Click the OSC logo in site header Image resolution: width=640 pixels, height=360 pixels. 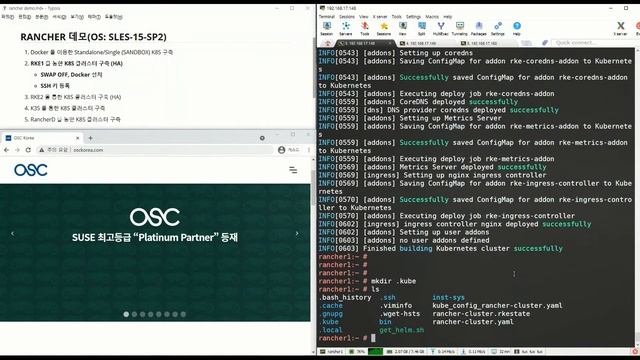pyautogui.click(x=31, y=170)
